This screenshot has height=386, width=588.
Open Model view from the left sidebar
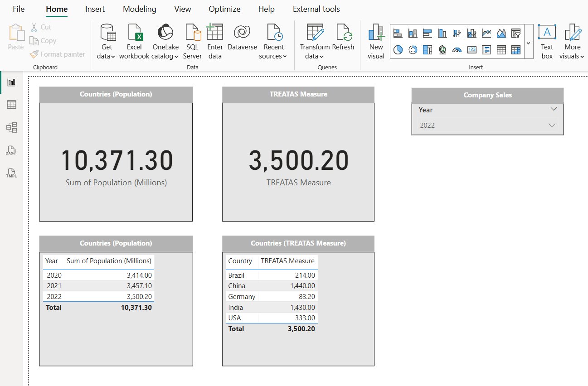click(11, 127)
